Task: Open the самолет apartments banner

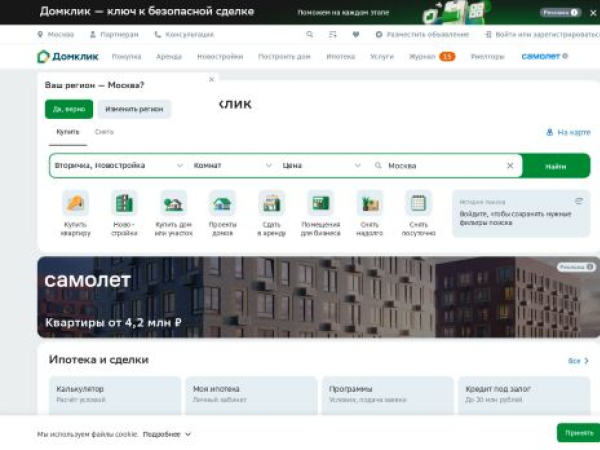Action: point(318,297)
